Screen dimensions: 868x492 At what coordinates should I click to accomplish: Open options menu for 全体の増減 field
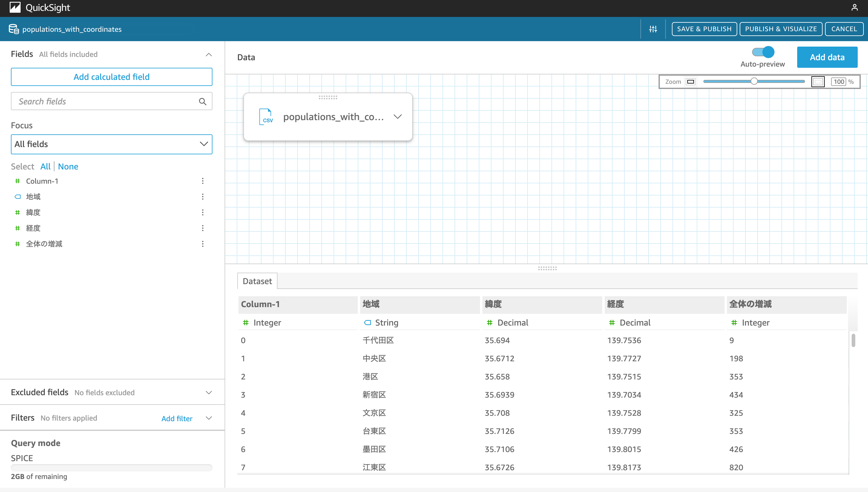[203, 244]
